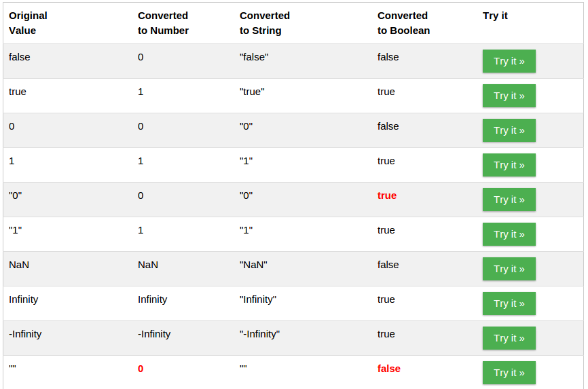Viewport: 588px width, 389px height.
Task: Click the red false in last row
Action: coord(389,369)
